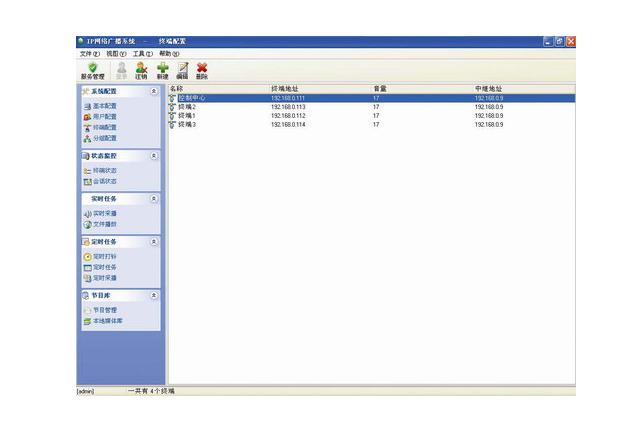Click the 注销 toolbar icon
630x439 pixels.
141,71
